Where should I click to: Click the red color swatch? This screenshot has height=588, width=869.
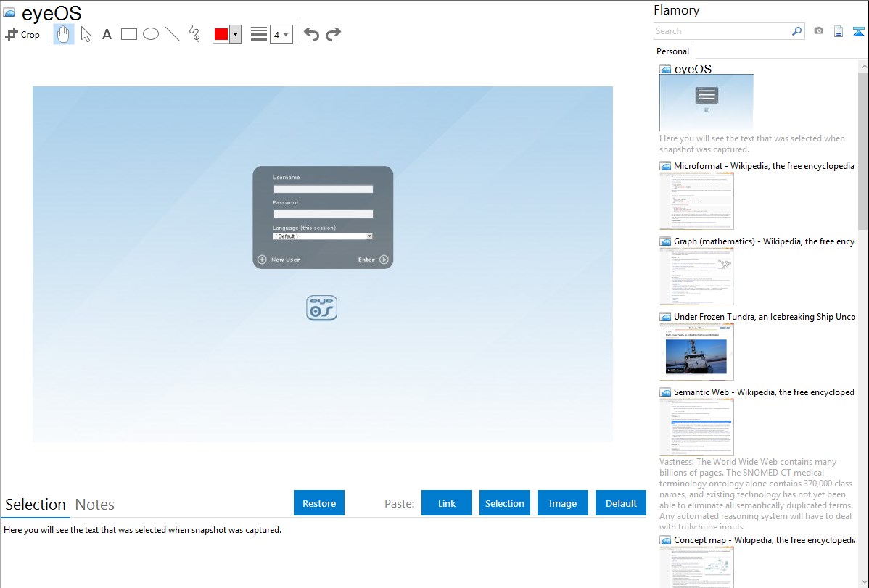point(221,34)
